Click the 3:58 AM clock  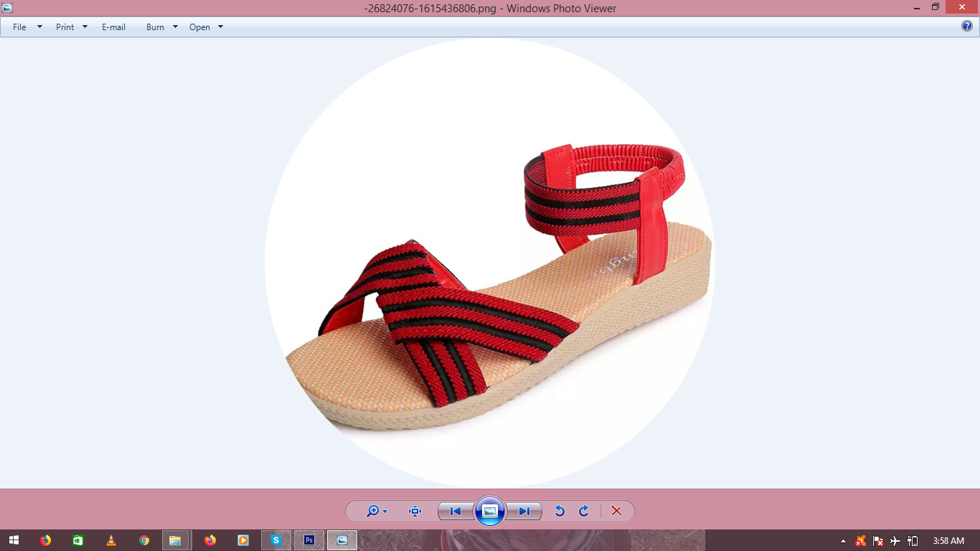(x=948, y=541)
